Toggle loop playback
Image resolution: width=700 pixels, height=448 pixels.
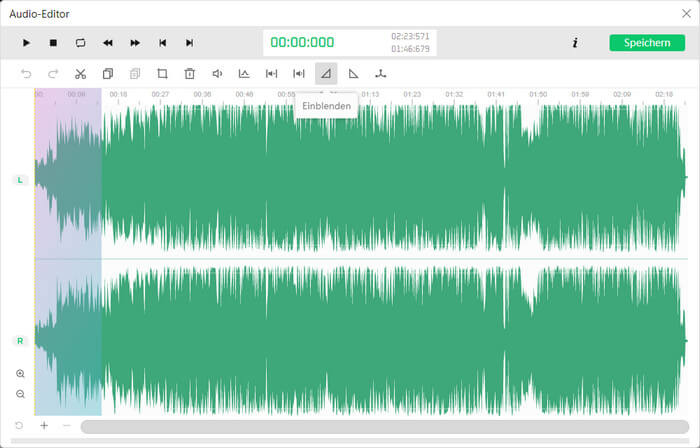80,43
